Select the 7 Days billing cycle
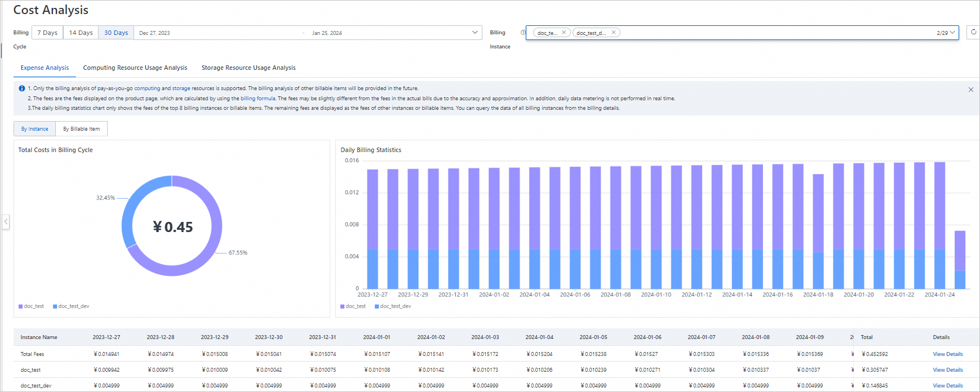 click(x=47, y=33)
